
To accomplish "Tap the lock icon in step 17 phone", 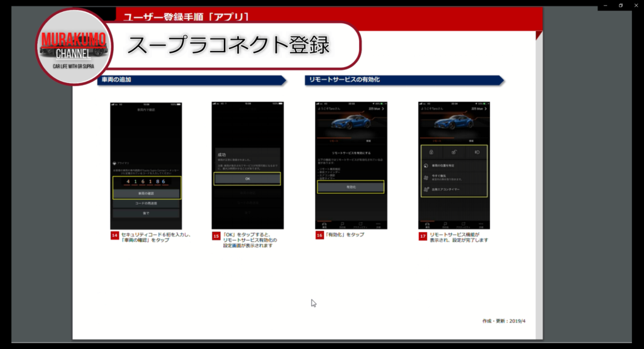I will pos(431,152).
